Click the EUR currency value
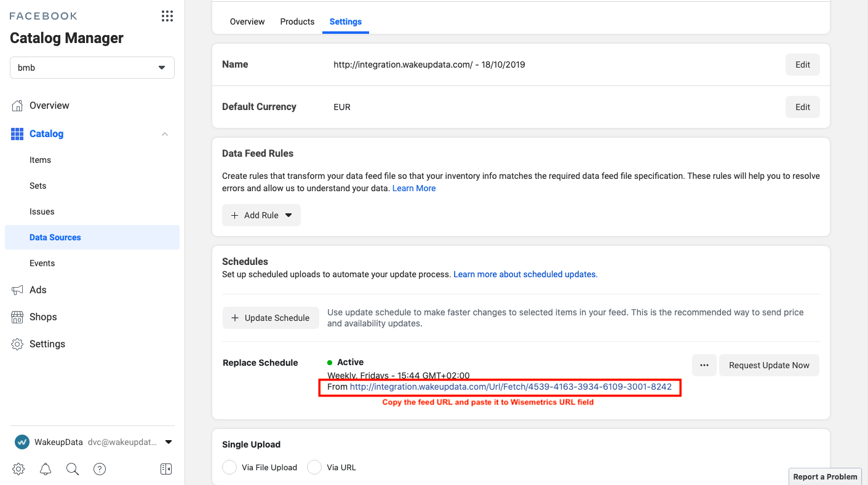Image resolution: width=868 pixels, height=485 pixels. [342, 107]
